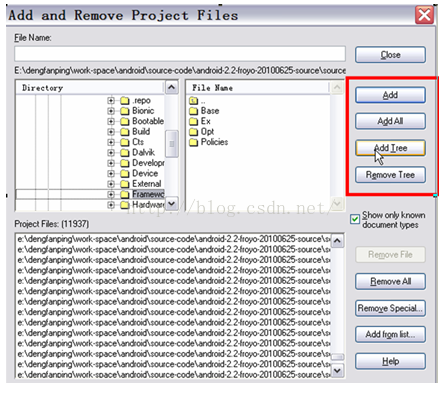443x394 pixels.
Task: Click the Add Tree button
Action: pyautogui.click(x=390, y=148)
